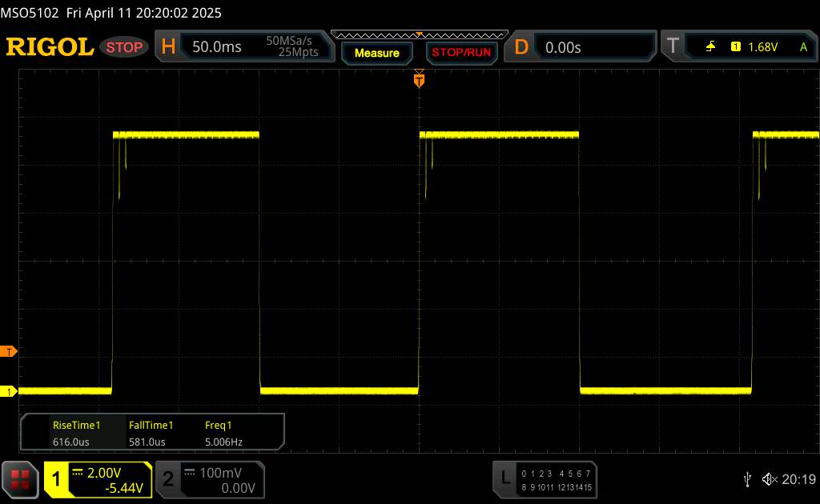This screenshot has height=504, width=820.
Task: Click the rising edge trigger type icon
Action: coord(710,47)
